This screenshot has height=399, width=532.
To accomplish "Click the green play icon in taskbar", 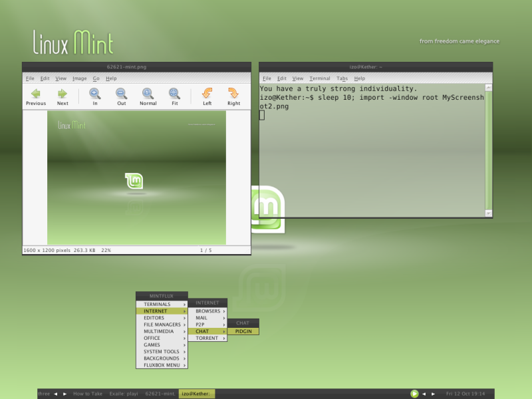I will pyautogui.click(x=414, y=394).
